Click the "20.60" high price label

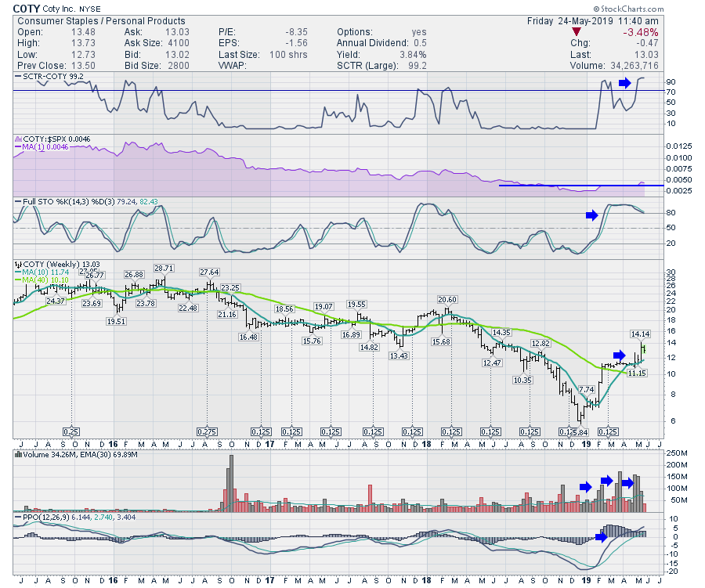click(447, 300)
